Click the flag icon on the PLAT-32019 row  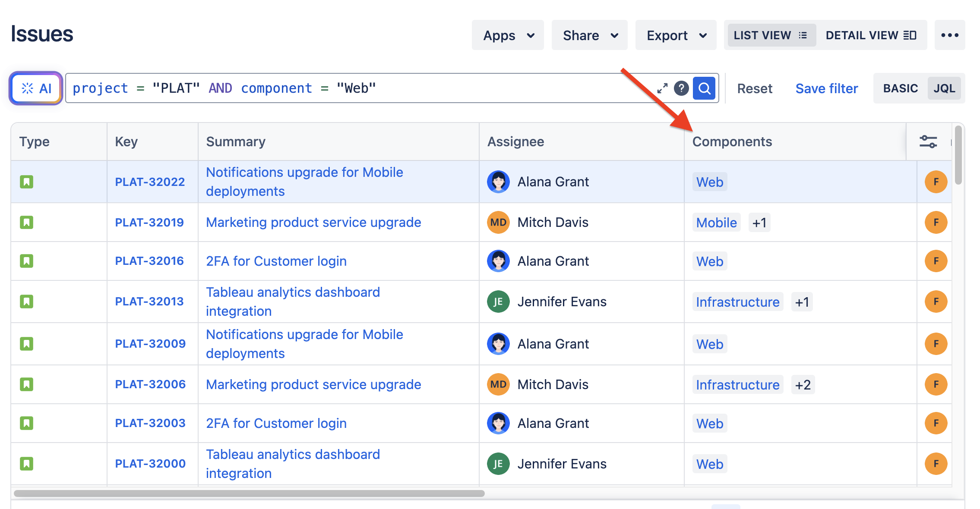[936, 222]
